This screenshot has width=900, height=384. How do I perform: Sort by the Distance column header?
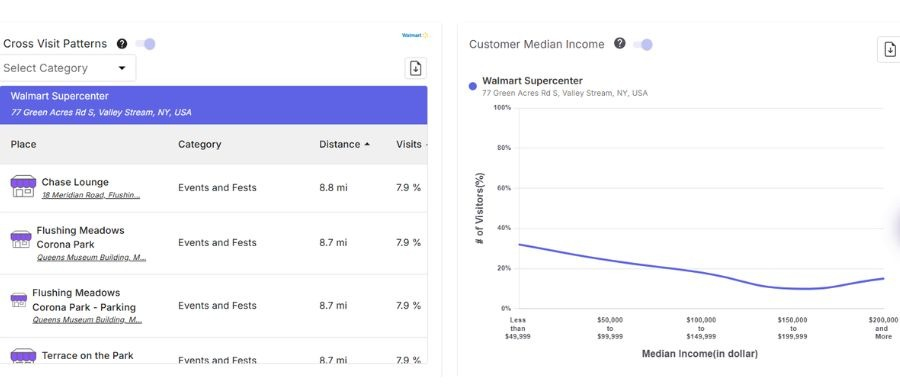(x=344, y=144)
